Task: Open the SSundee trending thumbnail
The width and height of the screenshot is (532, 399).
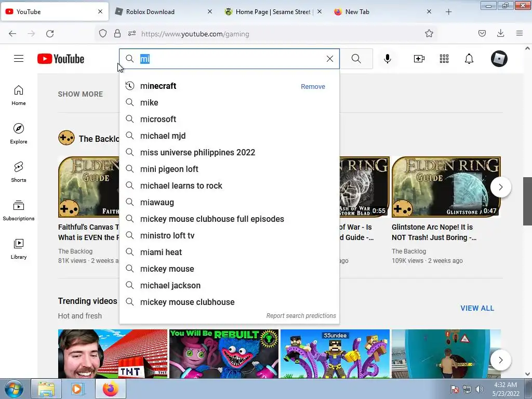Action: [335, 354]
